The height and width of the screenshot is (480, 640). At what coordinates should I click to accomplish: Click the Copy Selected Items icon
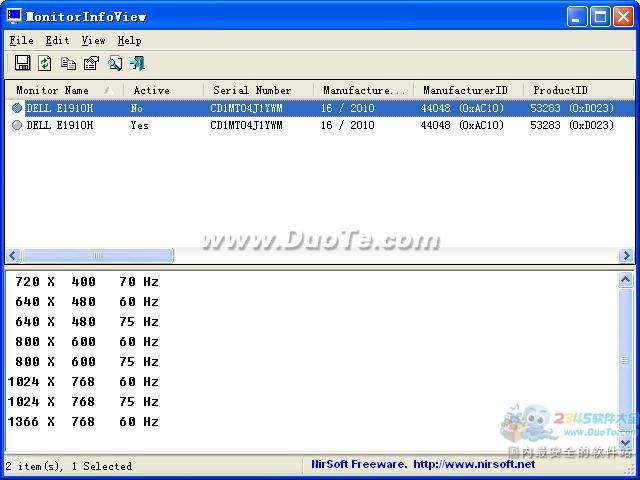point(68,63)
